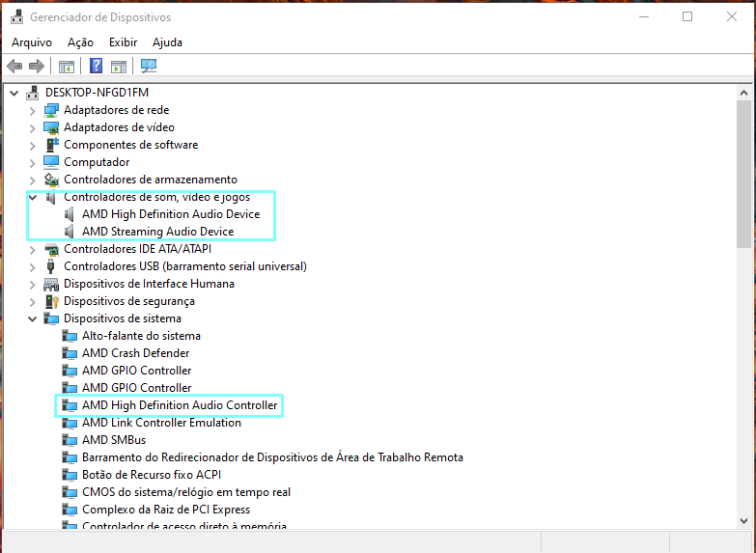Click the scan for hardware changes icon
This screenshot has height=553, width=756.
[x=149, y=66]
